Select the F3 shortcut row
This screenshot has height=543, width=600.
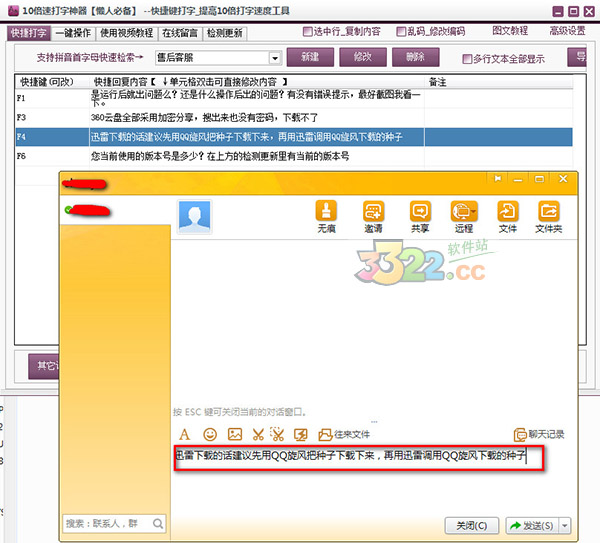coord(294,118)
